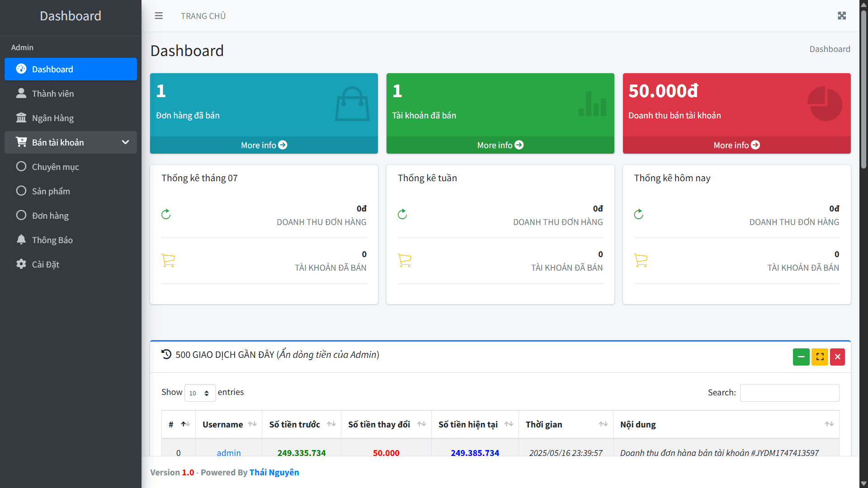Sort table by Nội dung column

[x=726, y=424]
